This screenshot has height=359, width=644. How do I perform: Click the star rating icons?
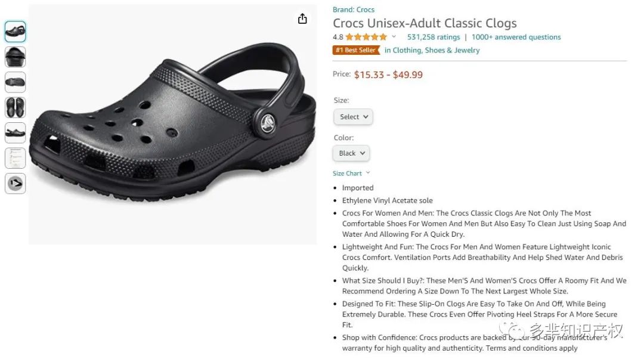click(366, 37)
